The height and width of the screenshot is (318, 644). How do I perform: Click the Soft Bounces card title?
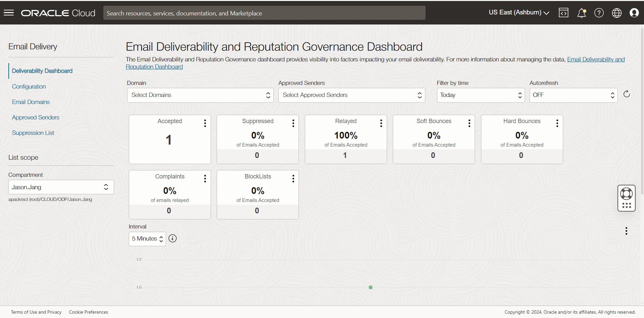pos(434,121)
